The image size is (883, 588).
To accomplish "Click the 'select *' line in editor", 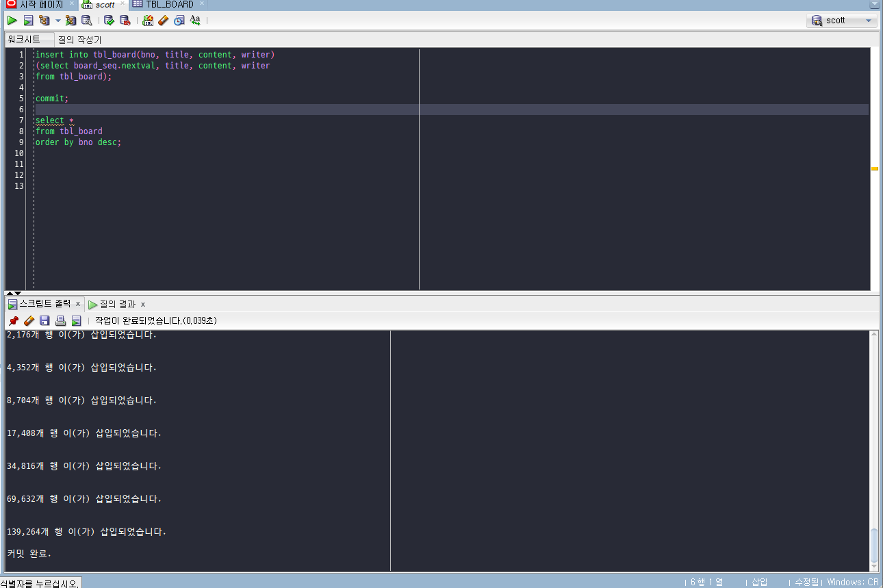I will tap(55, 120).
